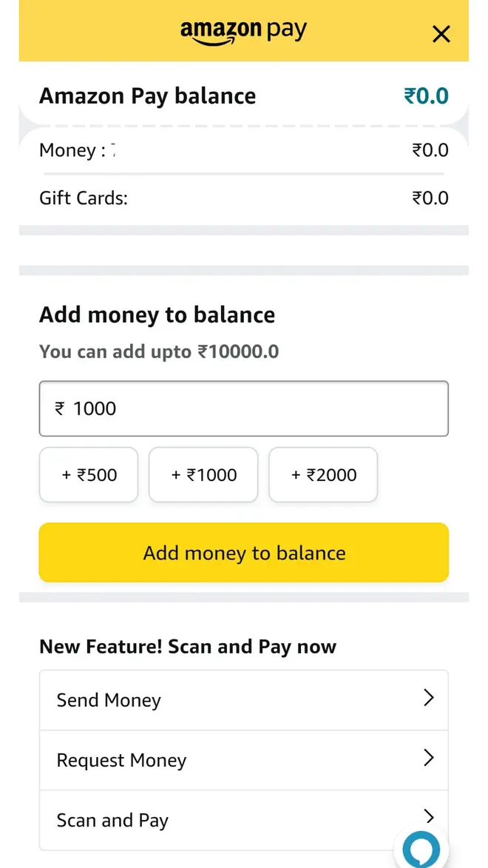The height and width of the screenshot is (868, 488).
Task: Open the Amazon Pay logo header
Action: coord(244,31)
